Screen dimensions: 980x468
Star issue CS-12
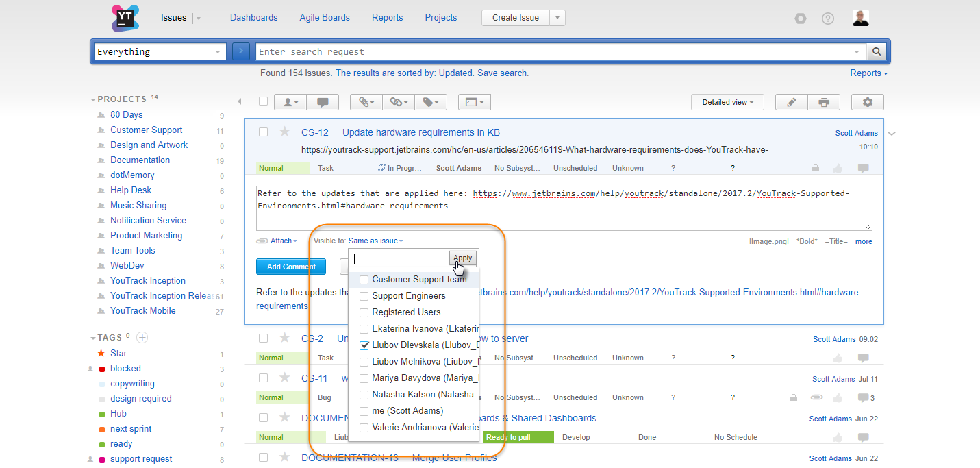coord(285,132)
